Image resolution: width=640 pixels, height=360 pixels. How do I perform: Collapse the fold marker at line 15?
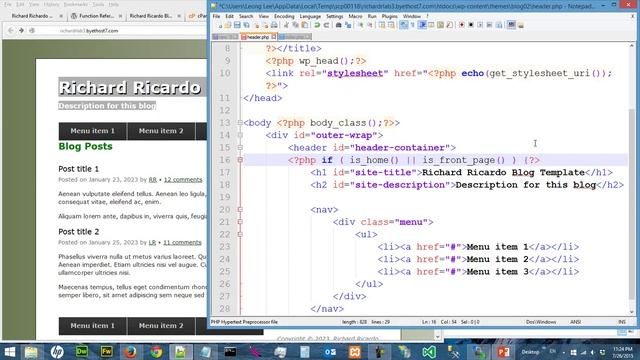(x=240, y=147)
